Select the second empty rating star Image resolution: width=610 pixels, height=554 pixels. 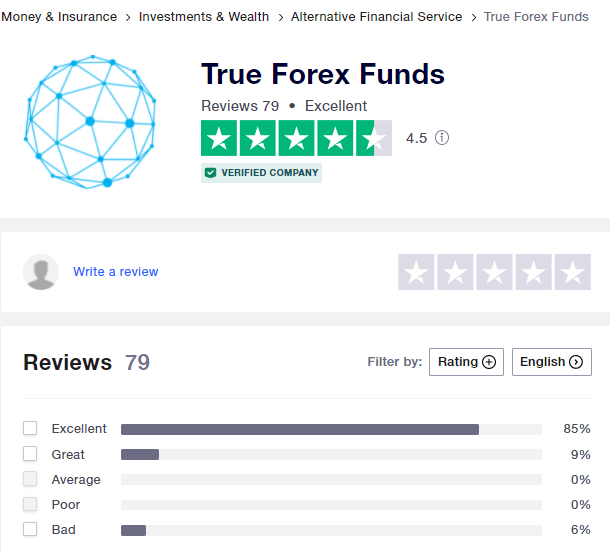coord(455,272)
